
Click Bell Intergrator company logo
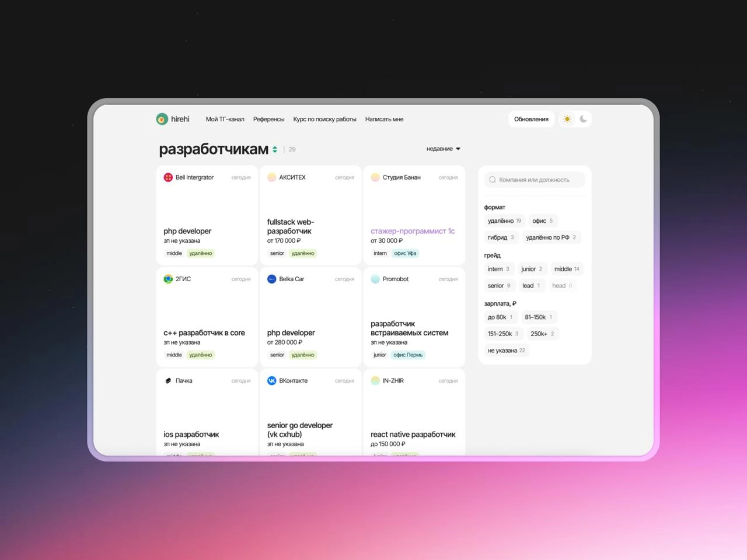(168, 177)
